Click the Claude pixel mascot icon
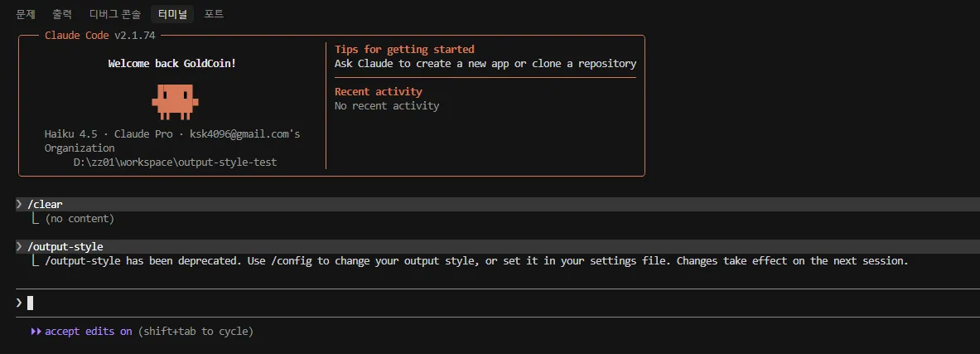 pyautogui.click(x=172, y=99)
